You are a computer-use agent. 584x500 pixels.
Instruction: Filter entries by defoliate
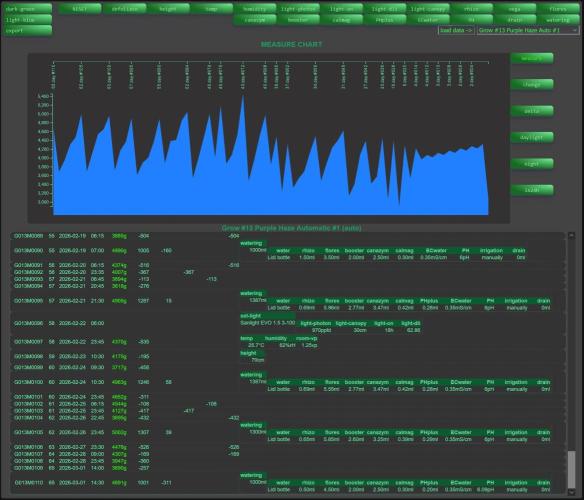[x=124, y=9]
